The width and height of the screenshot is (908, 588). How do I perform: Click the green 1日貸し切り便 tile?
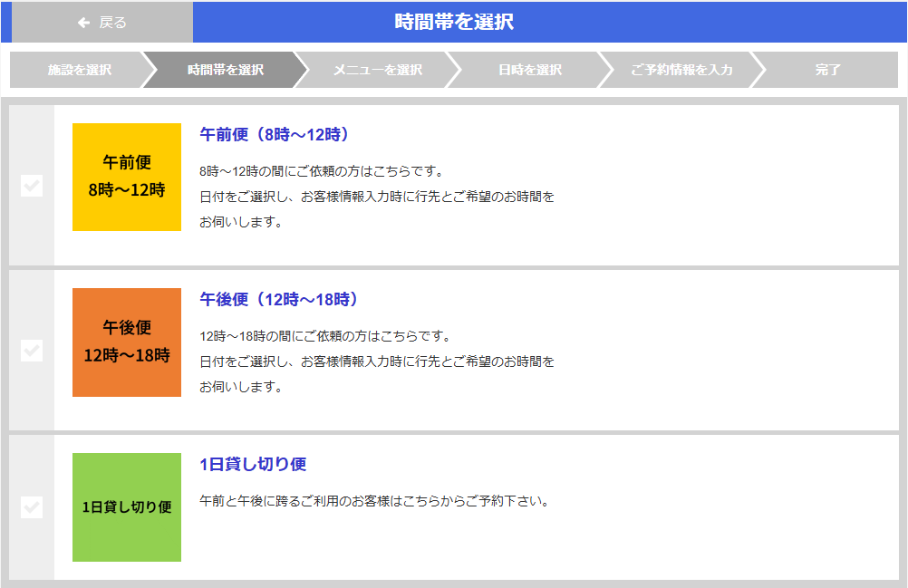coord(127,507)
